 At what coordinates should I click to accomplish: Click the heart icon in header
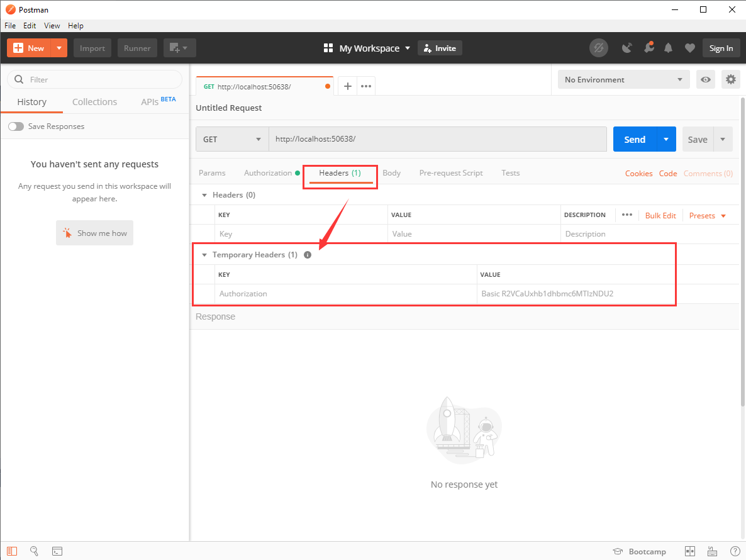(x=689, y=48)
